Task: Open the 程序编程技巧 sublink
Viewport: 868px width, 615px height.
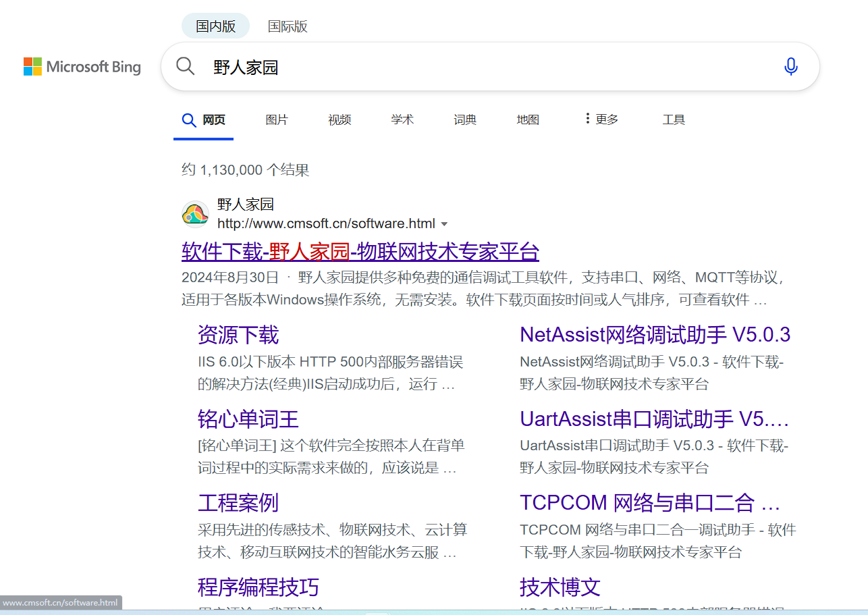Action: pyautogui.click(x=259, y=587)
